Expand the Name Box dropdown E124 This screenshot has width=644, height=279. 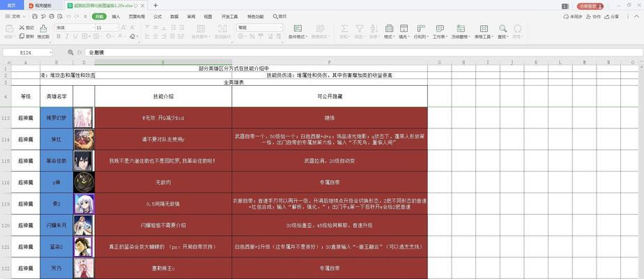coord(50,52)
